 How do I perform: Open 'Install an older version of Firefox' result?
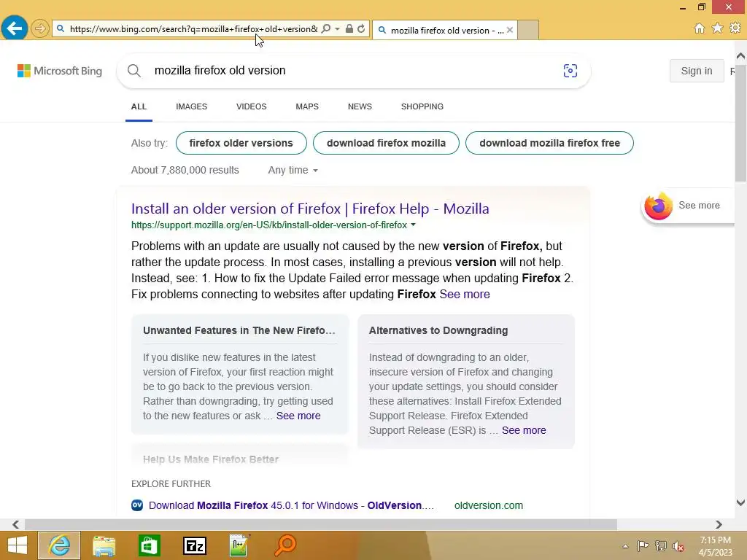click(x=310, y=209)
